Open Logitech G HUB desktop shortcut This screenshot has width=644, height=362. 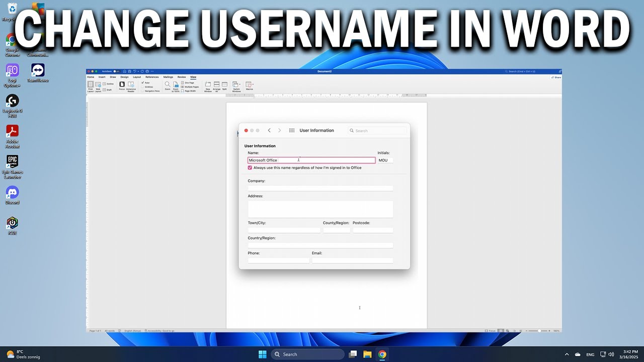(12, 106)
